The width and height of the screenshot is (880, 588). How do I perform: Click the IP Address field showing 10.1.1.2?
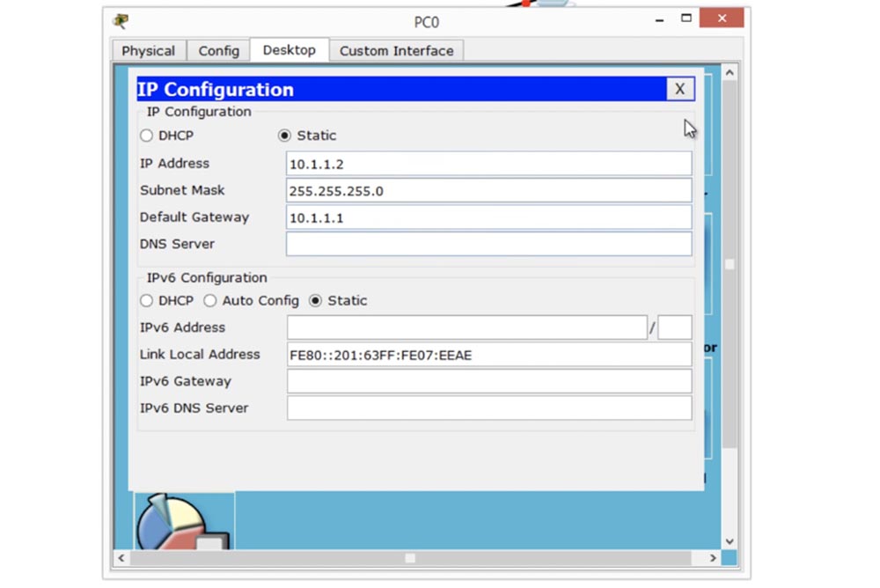pos(488,164)
